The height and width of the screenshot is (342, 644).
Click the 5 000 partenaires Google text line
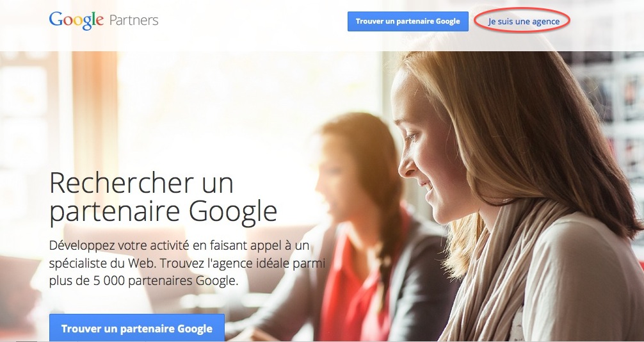click(x=144, y=281)
